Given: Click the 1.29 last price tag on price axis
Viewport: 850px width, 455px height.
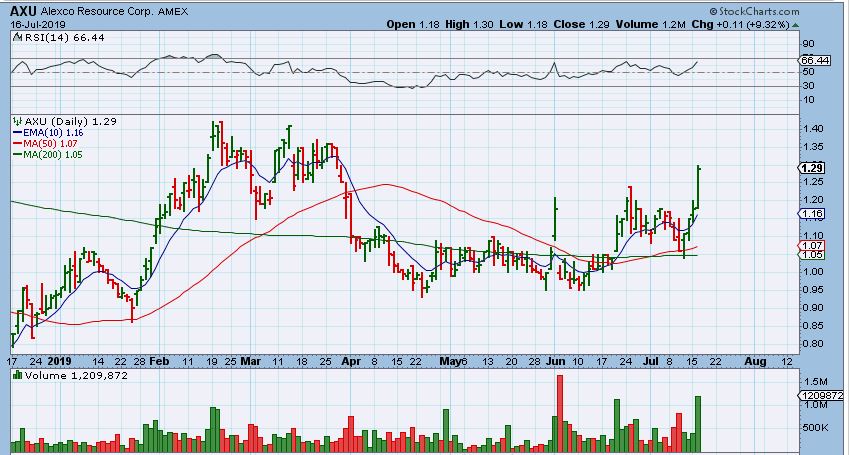Looking at the screenshot, I should (x=812, y=168).
